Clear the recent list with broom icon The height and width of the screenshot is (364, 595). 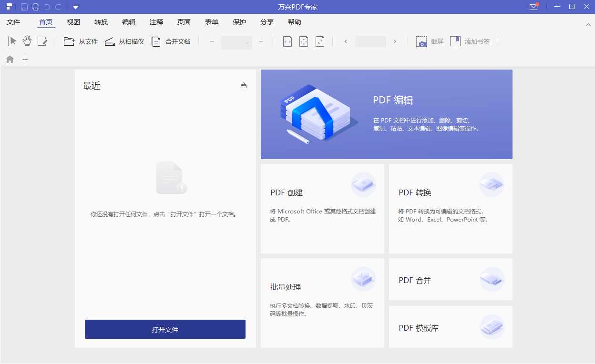[244, 86]
